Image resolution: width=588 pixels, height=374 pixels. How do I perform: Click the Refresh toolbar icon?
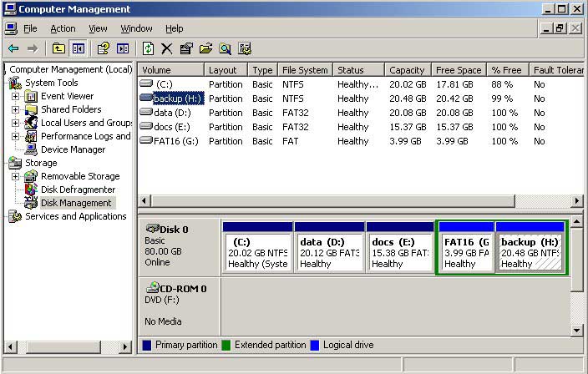148,48
